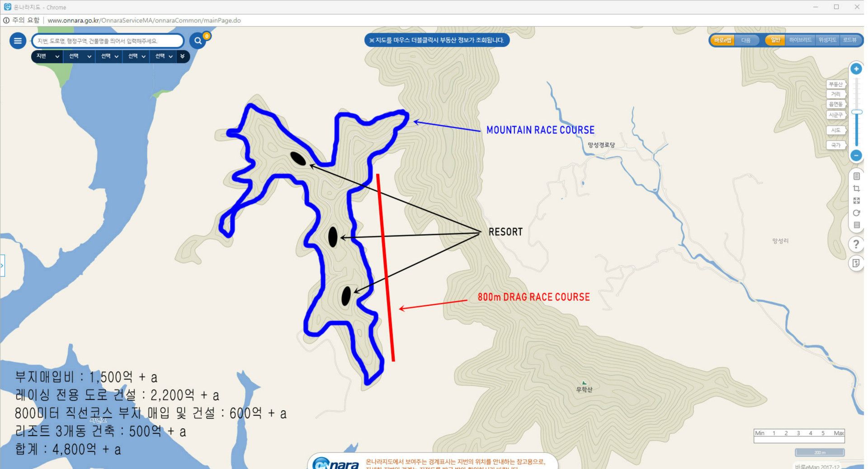The height and width of the screenshot is (469, 868).
Task: Jump to 국가 zoom level
Action: [x=835, y=145]
